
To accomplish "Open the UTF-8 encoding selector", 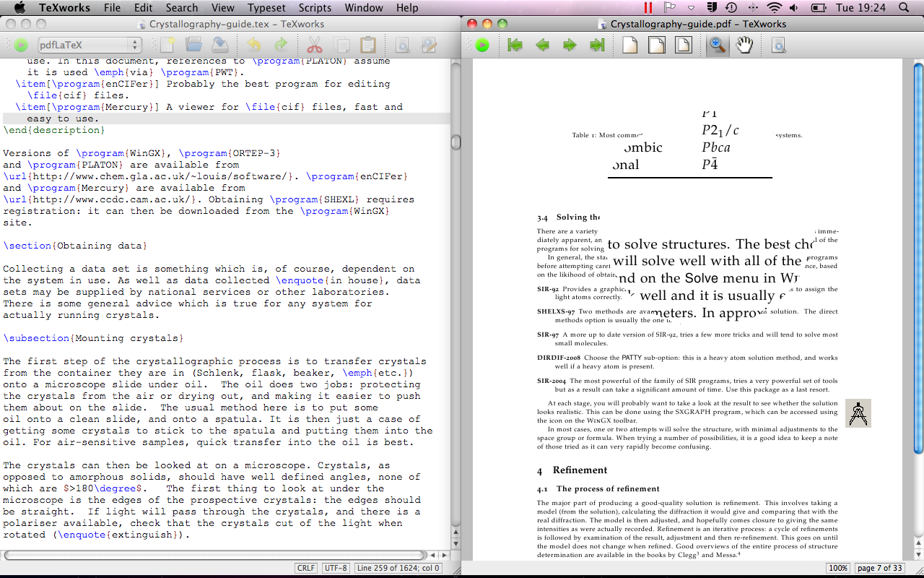I will click(335, 568).
